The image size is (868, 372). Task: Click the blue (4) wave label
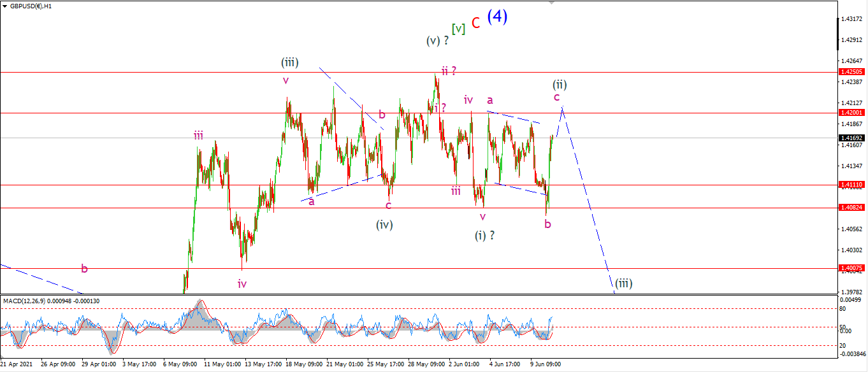click(497, 17)
